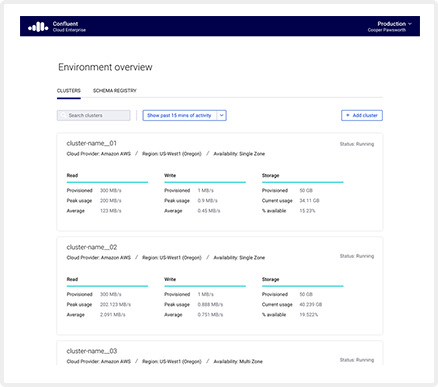The image size is (438, 387).
Task: Click the plus icon on Add cluster
Action: (x=348, y=115)
